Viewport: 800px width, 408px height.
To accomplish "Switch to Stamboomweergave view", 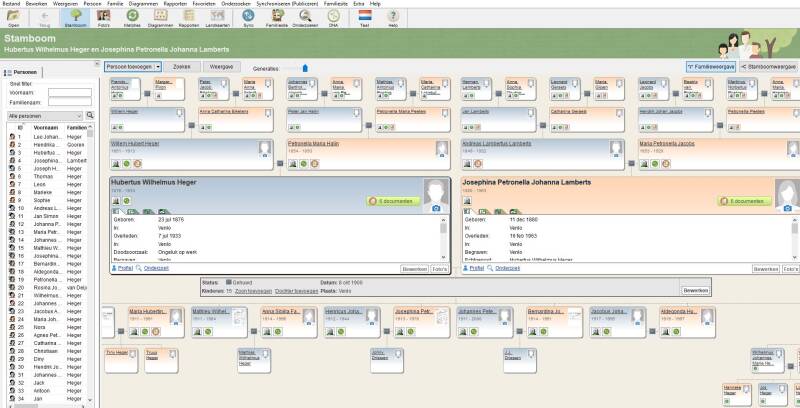I will pos(768,67).
